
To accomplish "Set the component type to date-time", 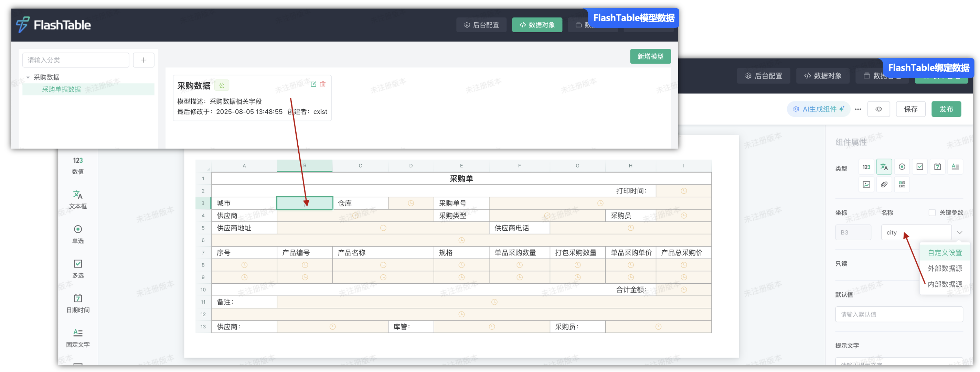I will [x=938, y=167].
